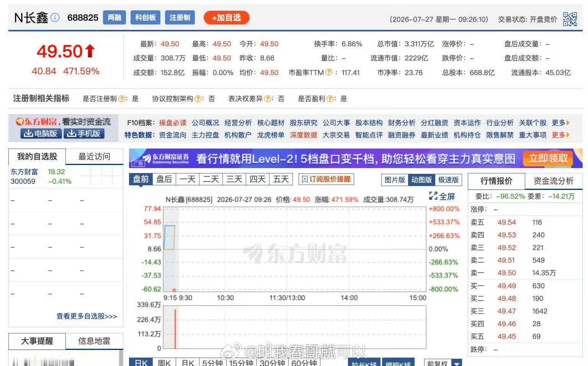Click the 市盈率TTM question mark icon

tap(329, 72)
